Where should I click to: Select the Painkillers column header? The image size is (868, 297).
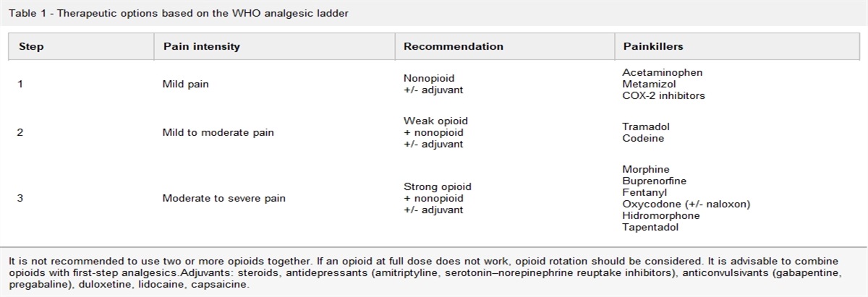(653, 46)
